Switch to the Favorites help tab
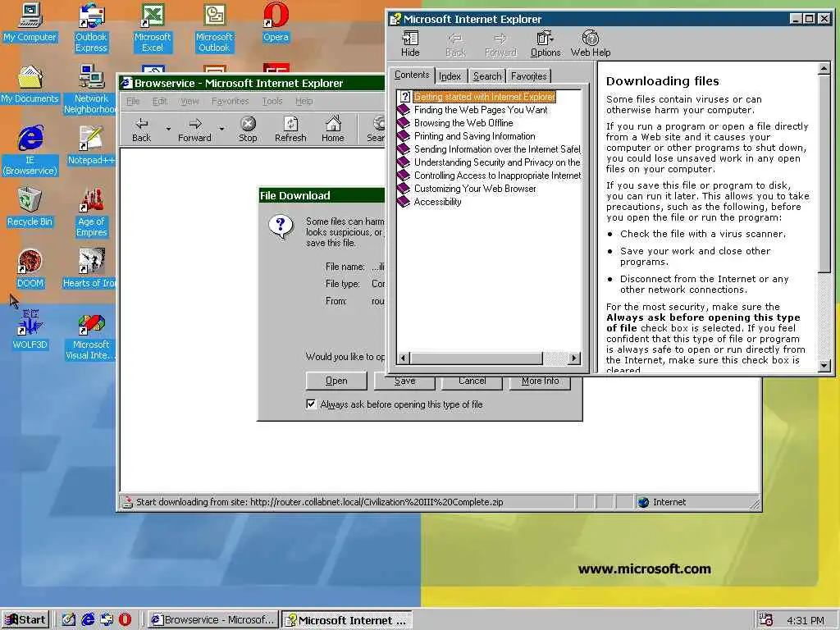 coord(529,76)
